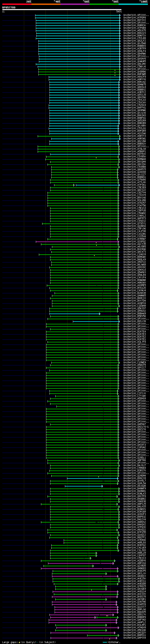
Task: Open hit UniRef100_A9SCF9
Action: (x=135, y=77)
